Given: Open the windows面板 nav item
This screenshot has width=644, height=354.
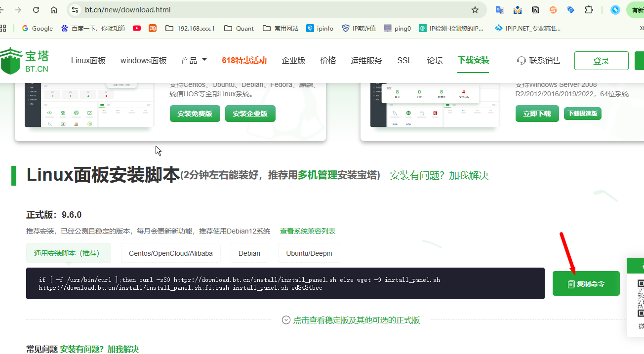Looking at the screenshot, I should pyautogui.click(x=144, y=61).
